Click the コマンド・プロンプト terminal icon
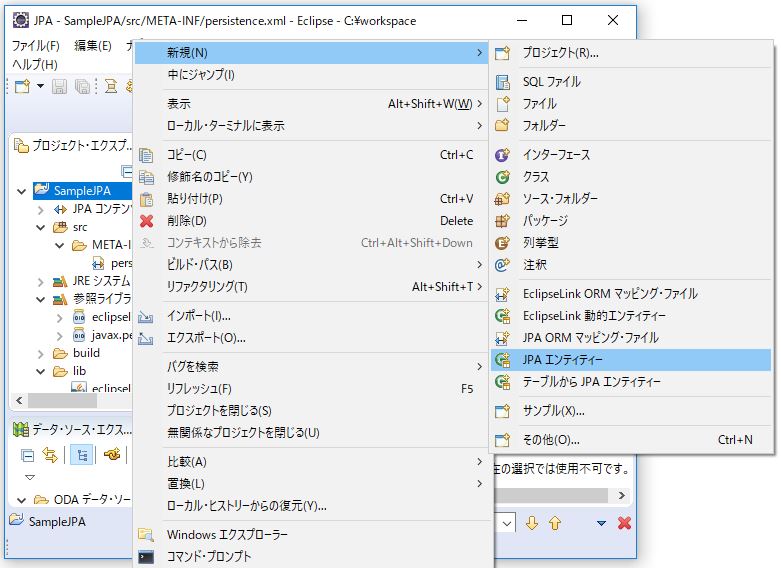This screenshot has width=781, height=568. [x=147, y=557]
